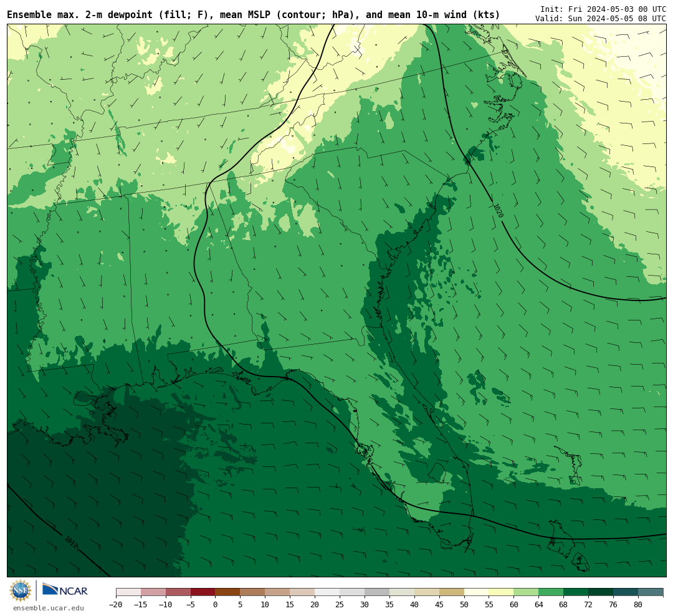673x616 pixels.
Task: Click the 5 label on the colorbar
Action: 241,604
